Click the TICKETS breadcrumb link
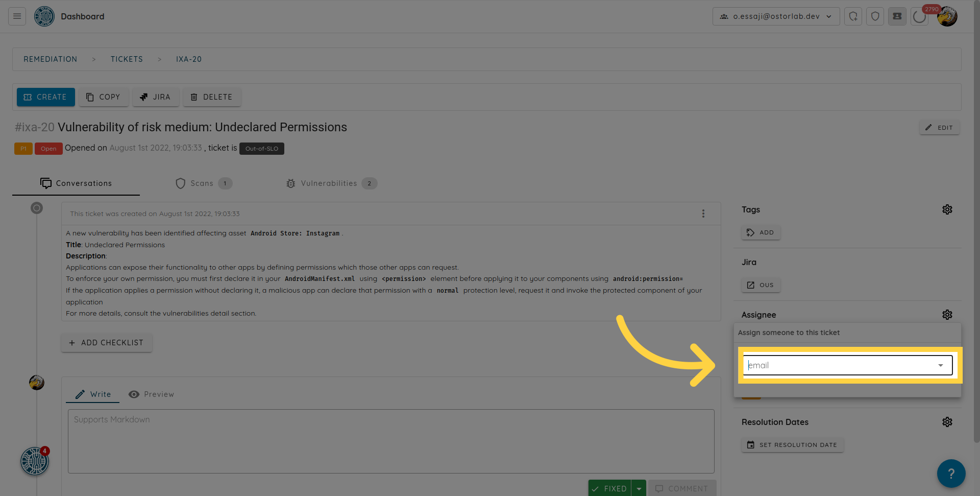This screenshot has width=980, height=496. (x=127, y=59)
